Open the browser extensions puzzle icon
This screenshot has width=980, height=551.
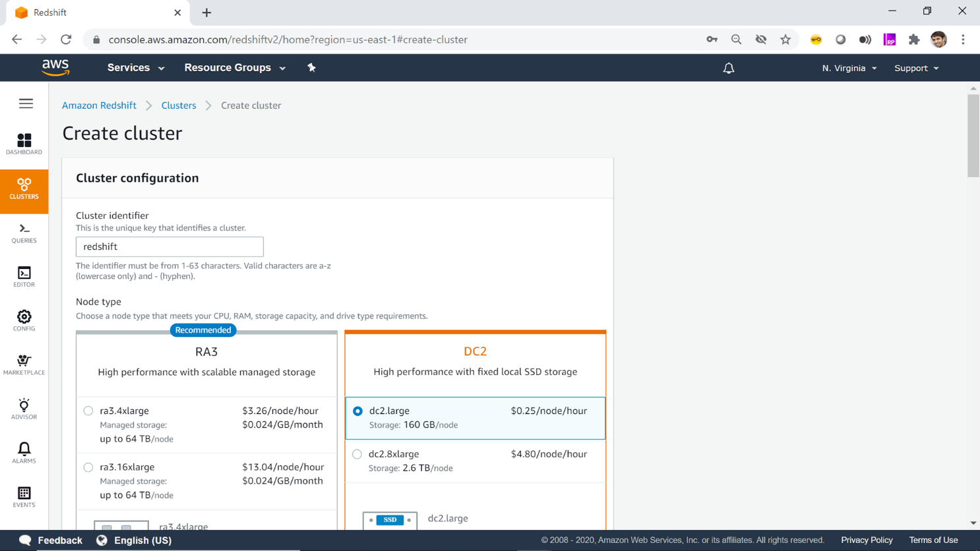tap(914, 40)
